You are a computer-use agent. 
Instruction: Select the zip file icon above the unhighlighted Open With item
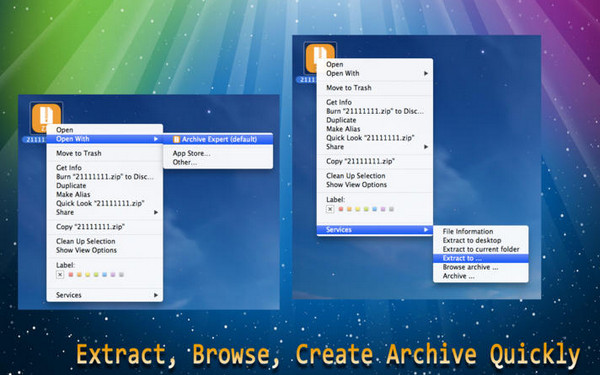(319, 57)
